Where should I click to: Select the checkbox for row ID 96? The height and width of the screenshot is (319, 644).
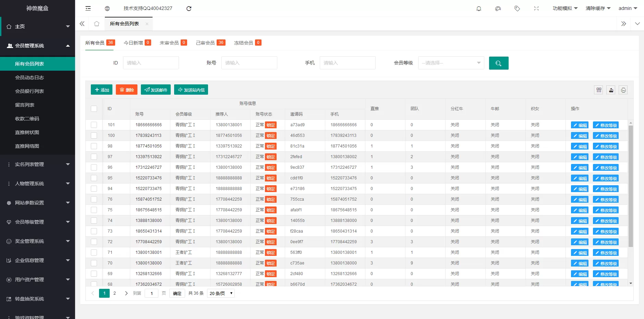pos(94,167)
